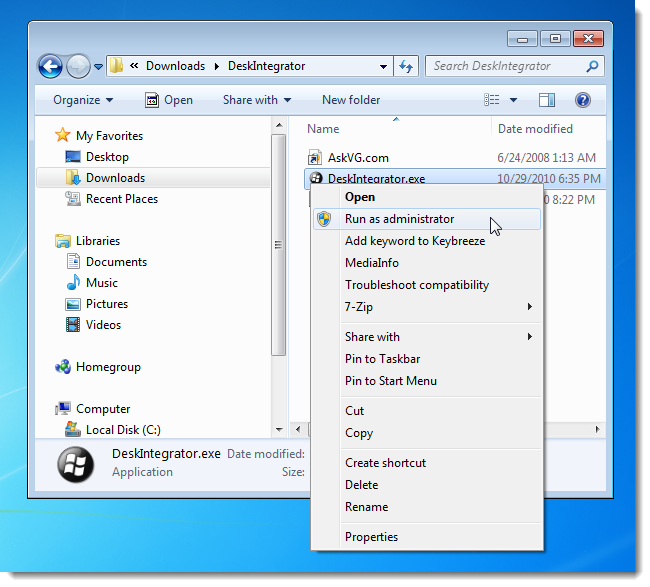Click DeskIntegrator in the address bar

[x=267, y=66]
